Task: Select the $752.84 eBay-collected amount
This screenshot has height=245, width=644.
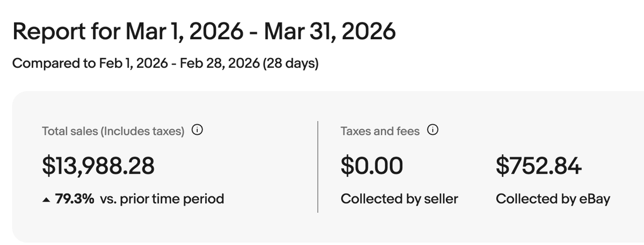Action: (x=538, y=165)
